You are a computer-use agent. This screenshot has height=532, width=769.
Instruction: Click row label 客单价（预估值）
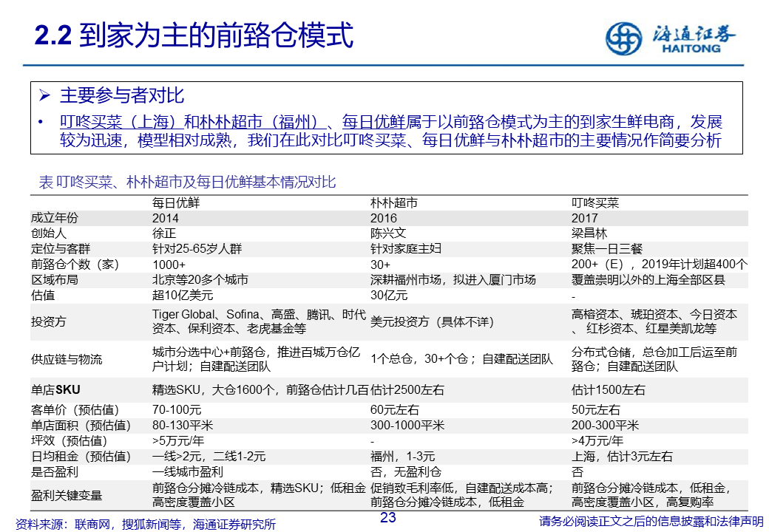coord(75,410)
